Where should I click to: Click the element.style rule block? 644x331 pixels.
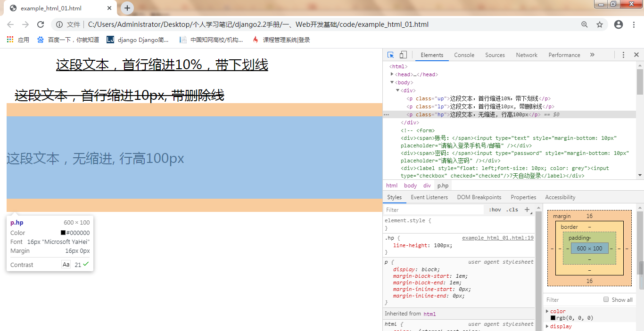pos(458,224)
